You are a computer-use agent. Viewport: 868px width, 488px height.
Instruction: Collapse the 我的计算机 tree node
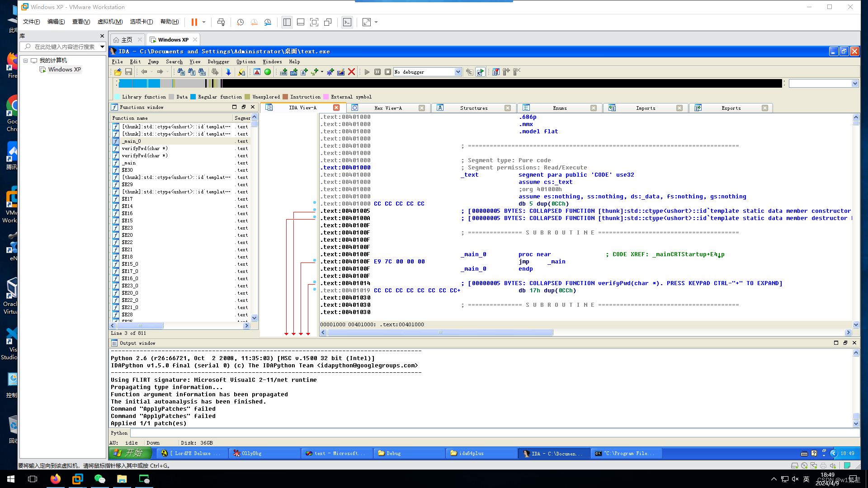click(26, 61)
